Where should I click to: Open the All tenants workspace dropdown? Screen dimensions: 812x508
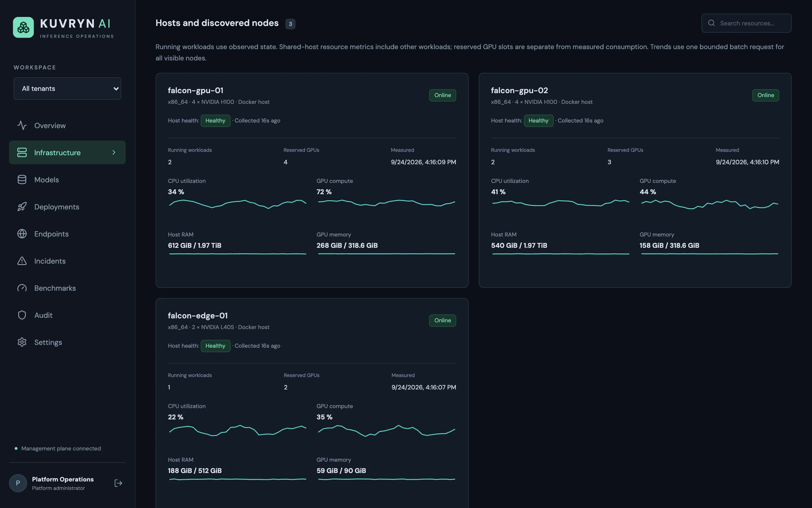(x=67, y=89)
